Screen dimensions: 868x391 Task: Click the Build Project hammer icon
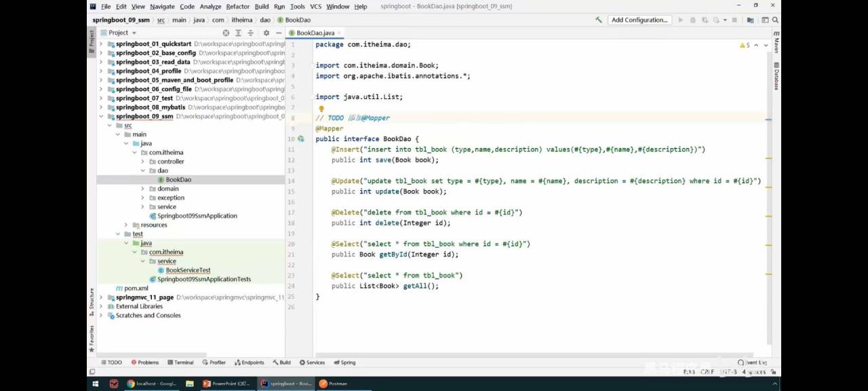[x=598, y=20]
